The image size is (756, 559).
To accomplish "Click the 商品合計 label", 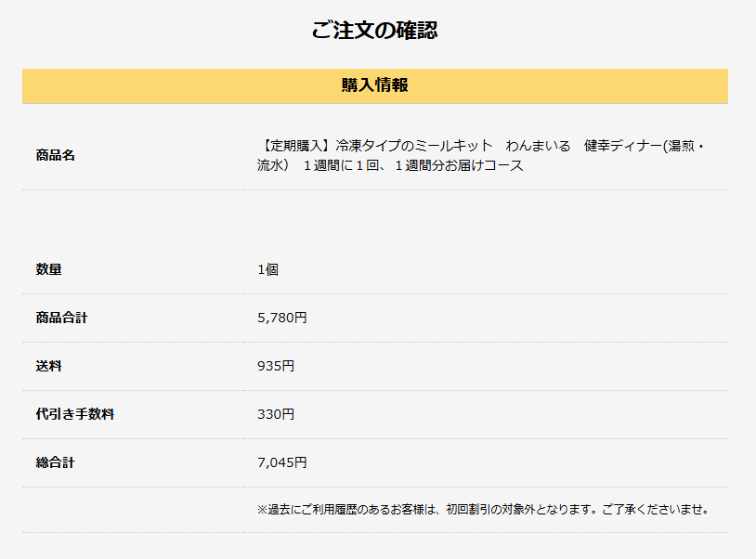I will pos(61,318).
